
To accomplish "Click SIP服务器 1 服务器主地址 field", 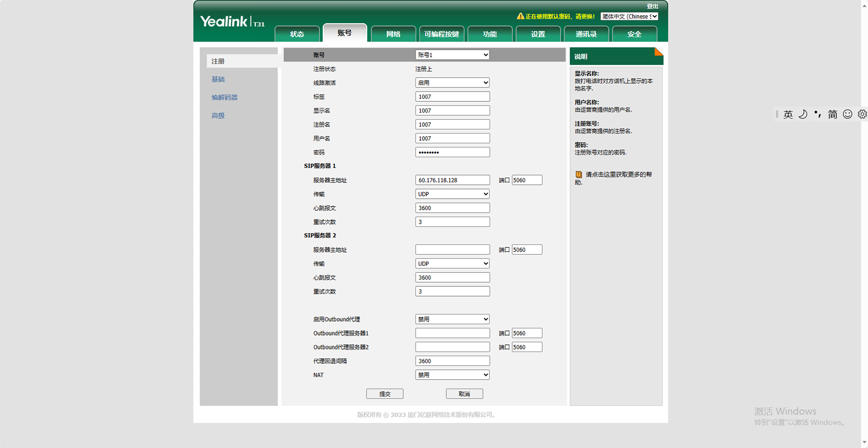I will click(x=452, y=180).
